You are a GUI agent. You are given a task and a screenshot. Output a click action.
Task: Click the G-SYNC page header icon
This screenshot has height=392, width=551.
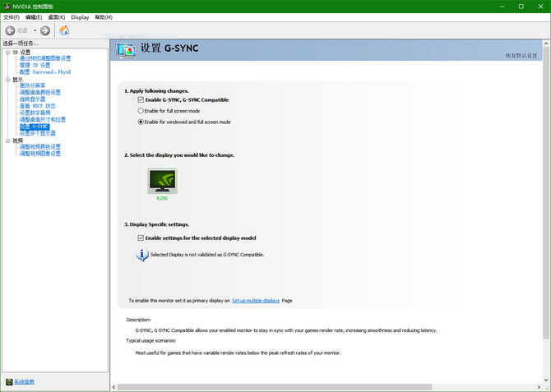click(x=126, y=49)
